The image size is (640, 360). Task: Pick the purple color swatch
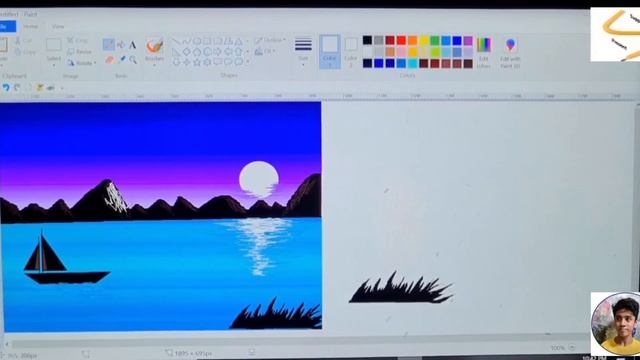pos(468,40)
